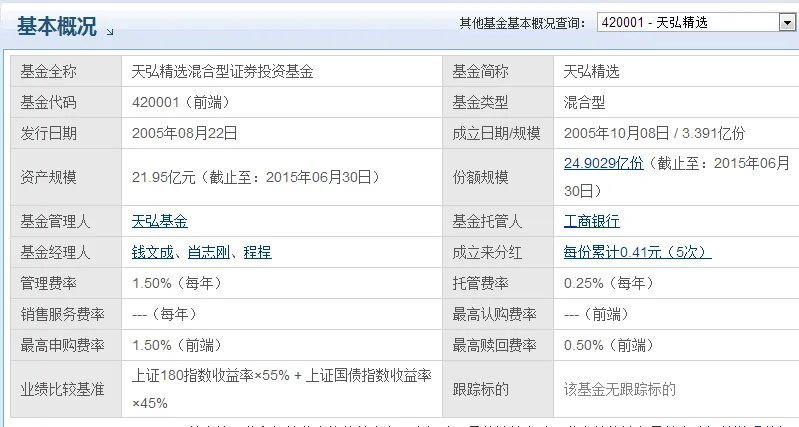Click the 21.95亿元 asset size value
799x427 pixels.
166,177
